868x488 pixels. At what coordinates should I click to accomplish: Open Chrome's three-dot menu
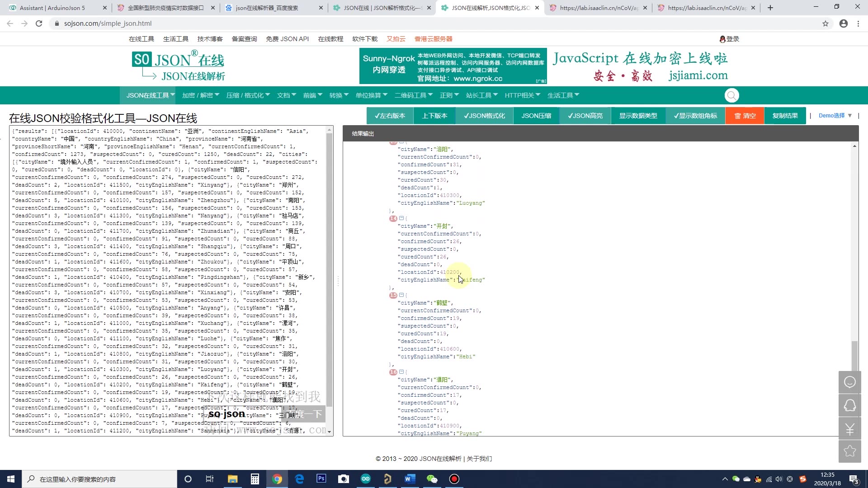pos(858,23)
